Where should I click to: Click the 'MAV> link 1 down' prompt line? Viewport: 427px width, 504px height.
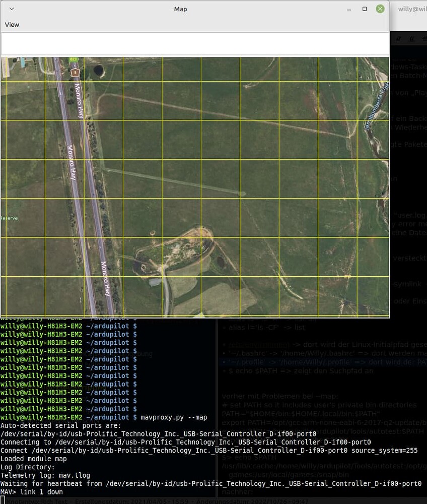click(32, 492)
